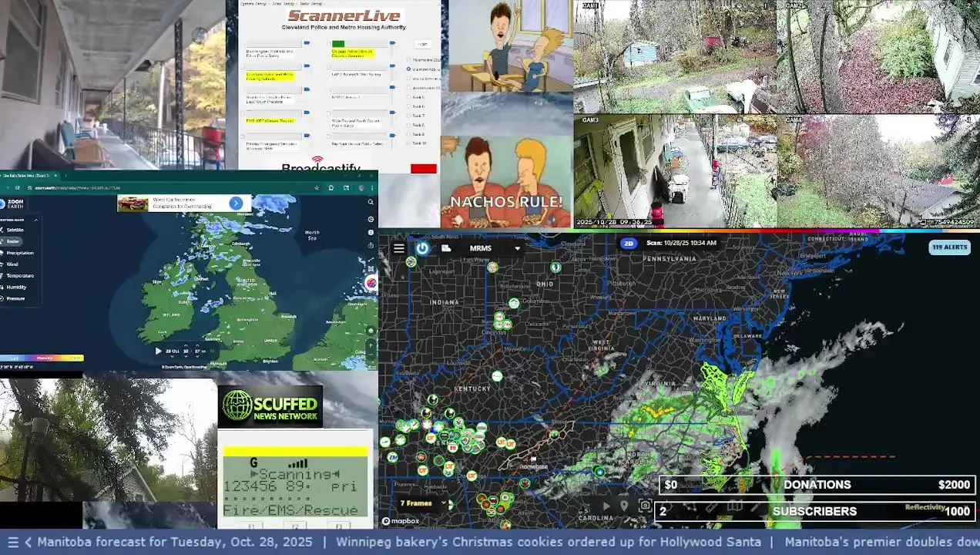The height and width of the screenshot is (555, 980).
Task: Adjust the Chicago Police volume slider
Action: coord(392,43)
